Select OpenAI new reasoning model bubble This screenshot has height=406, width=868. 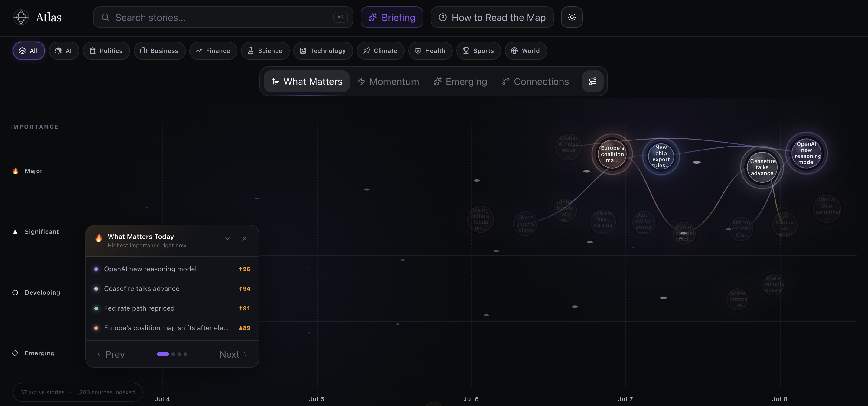click(x=806, y=153)
